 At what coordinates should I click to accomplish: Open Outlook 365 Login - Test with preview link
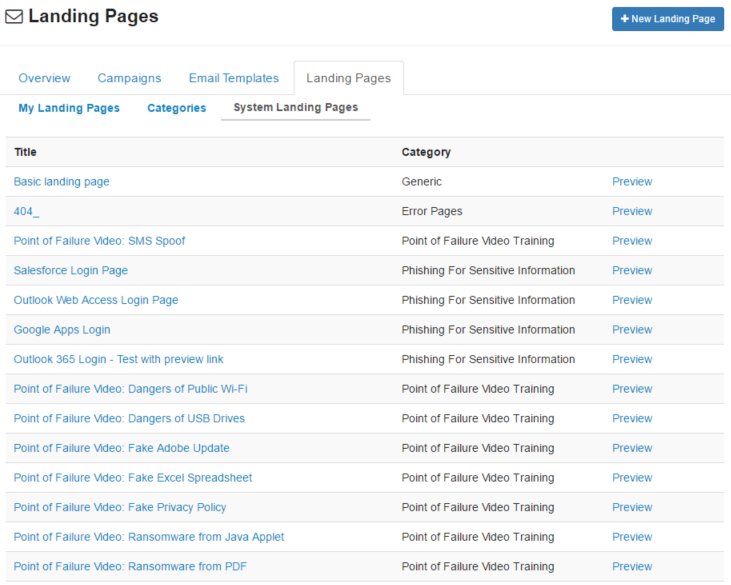[118, 359]
